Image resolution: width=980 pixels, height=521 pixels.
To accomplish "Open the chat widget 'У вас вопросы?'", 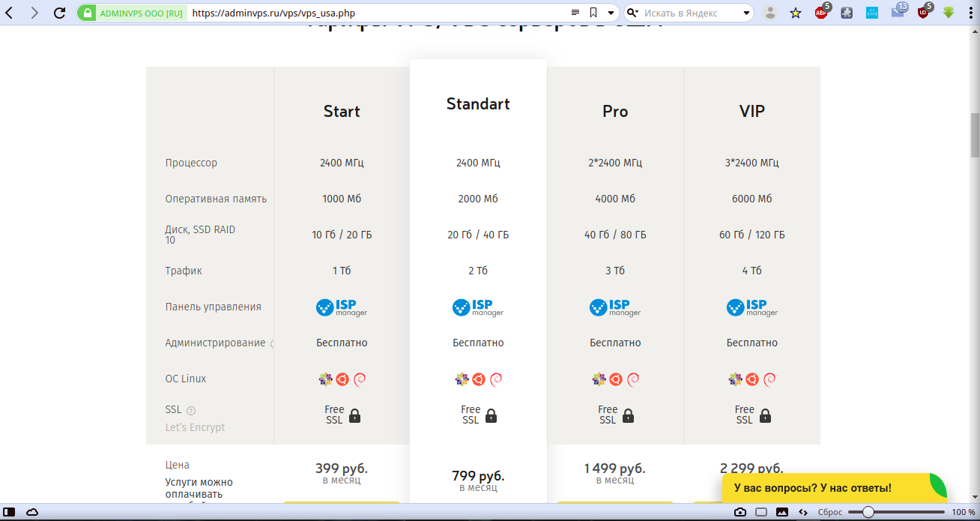I will point(834,488).
